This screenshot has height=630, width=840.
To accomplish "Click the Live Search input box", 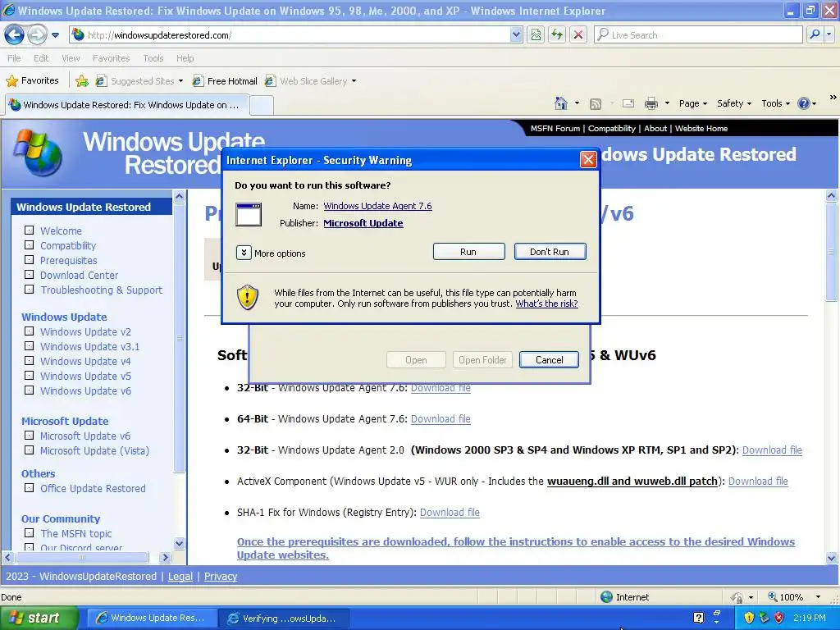I will (x=698, y=35).
